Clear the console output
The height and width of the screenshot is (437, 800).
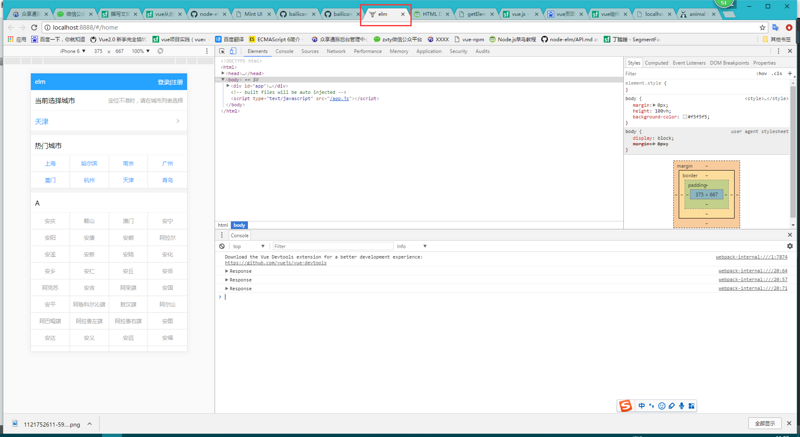(x=221, y=246)
